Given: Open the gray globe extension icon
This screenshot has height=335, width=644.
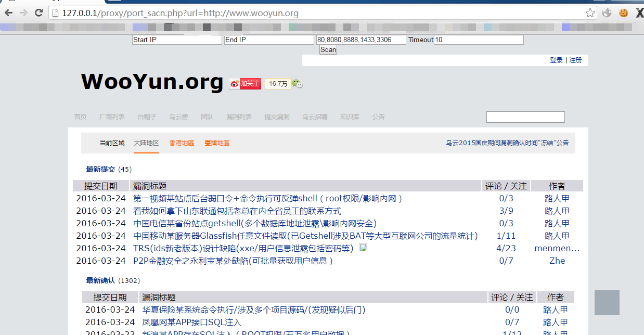Looking at the screenshot, I should pos(607,13).
